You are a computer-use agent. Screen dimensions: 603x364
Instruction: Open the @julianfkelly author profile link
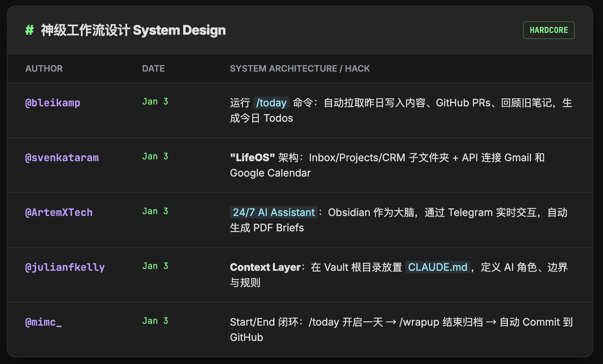point(65,267)
